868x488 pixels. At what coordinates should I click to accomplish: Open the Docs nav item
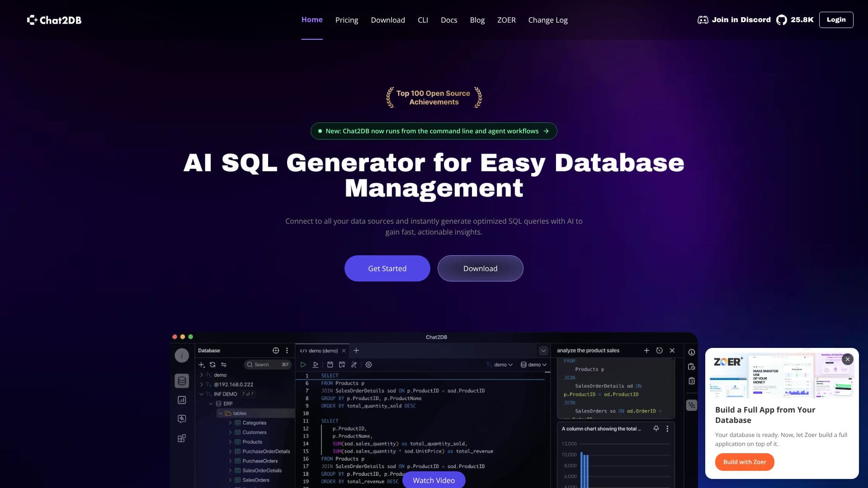click(x=449, y=20)
